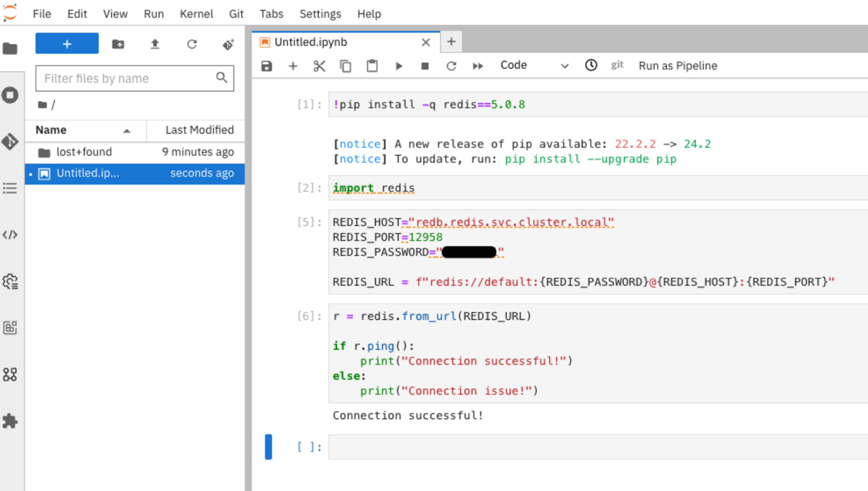Interrupt the kernel with the stop icon
The image size is (868, 491).
425,66
